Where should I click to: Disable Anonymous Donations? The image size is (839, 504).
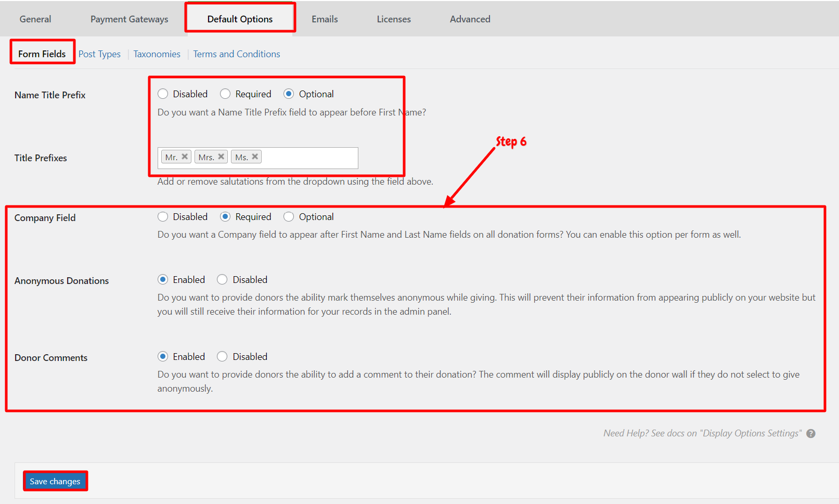click(x=222, y=279)
